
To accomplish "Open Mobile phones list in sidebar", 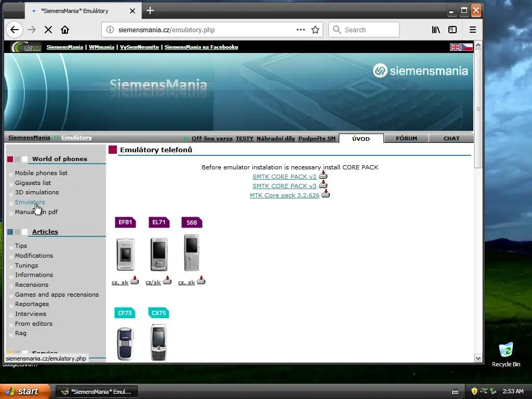I will click(x=41, y=173).
